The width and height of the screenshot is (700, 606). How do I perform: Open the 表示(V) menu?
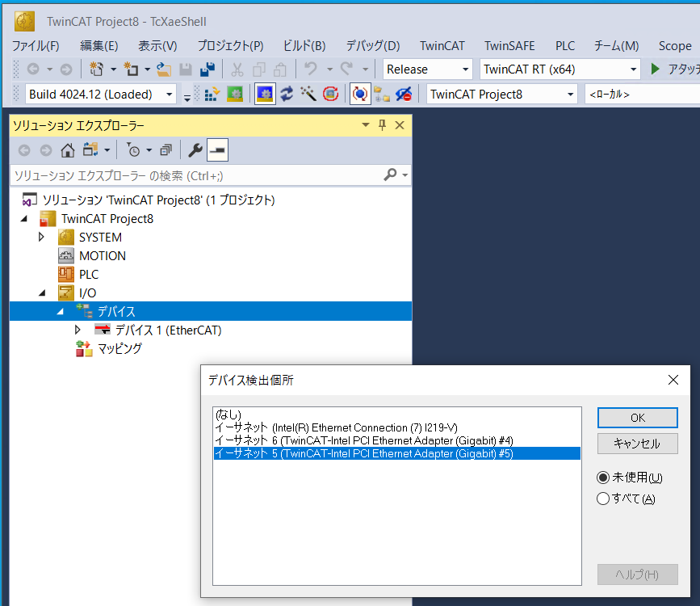click(x=157, y=45)
